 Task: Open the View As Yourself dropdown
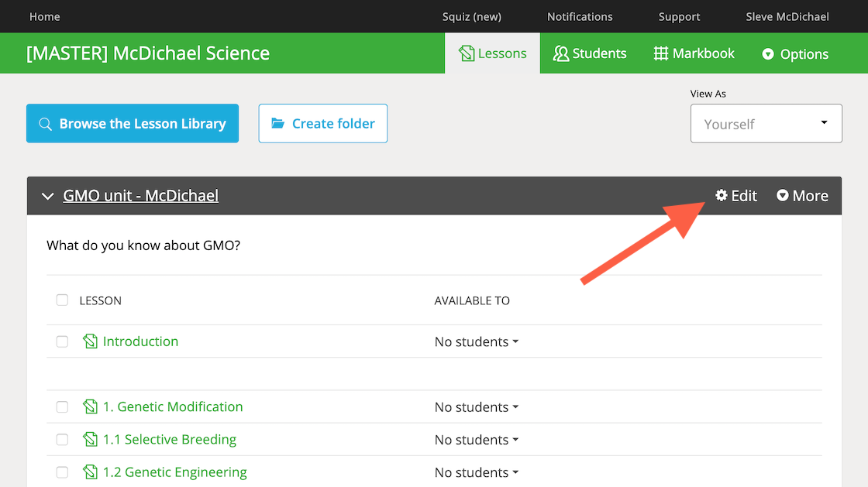[766, 123]
